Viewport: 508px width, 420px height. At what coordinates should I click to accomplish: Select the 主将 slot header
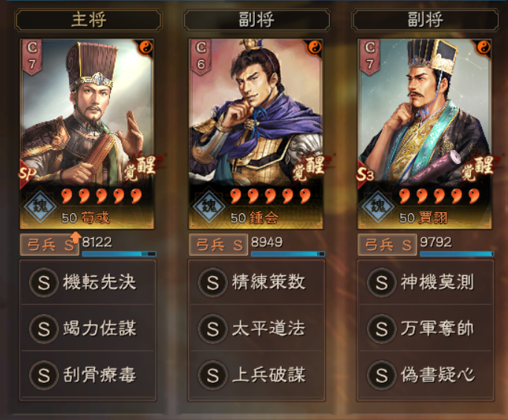point(88,20)
